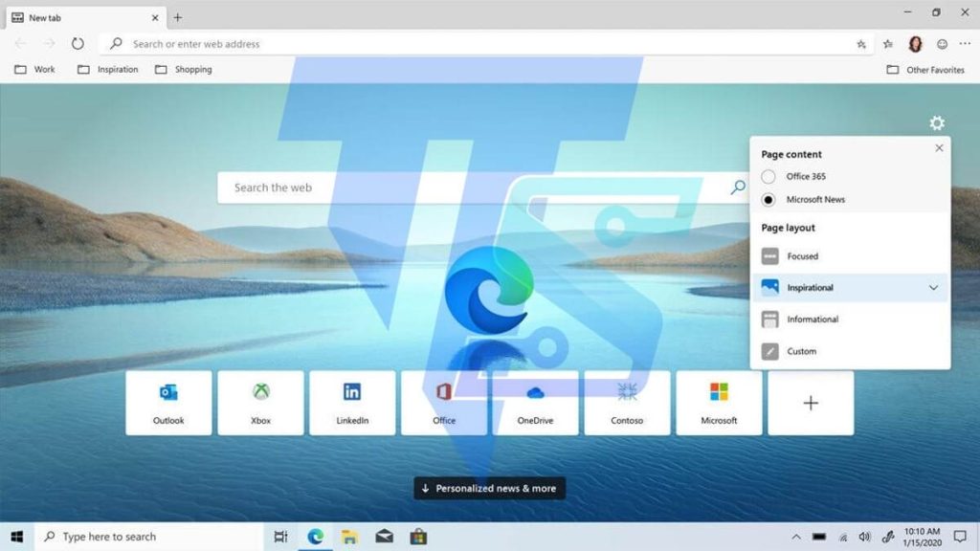Open the Work favorites folder
This screenshot has height=551, width=980.
pos(35,69)
